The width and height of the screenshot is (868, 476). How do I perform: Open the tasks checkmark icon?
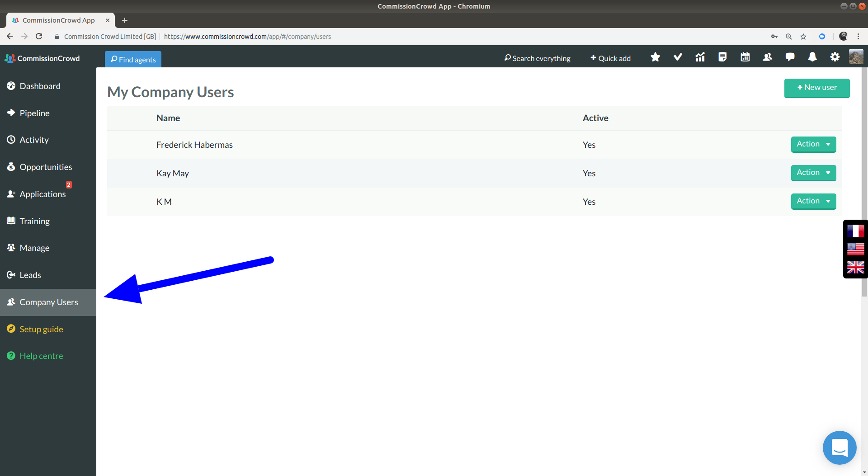point(678,57)
